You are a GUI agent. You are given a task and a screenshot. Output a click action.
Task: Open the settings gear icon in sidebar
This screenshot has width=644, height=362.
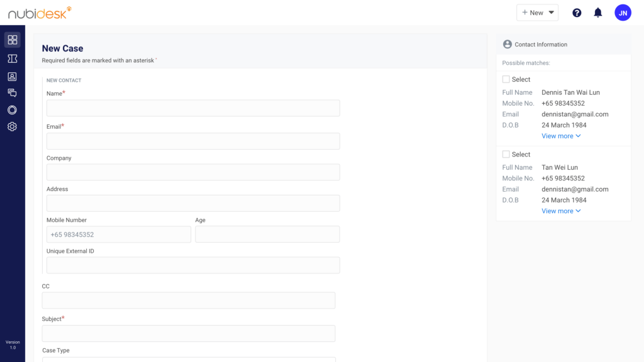[x=12, y=127]
